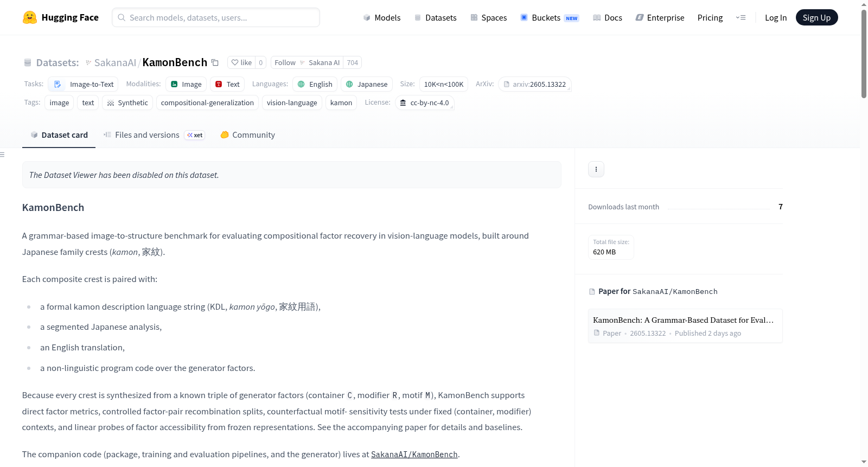The width and height of the screenshot is (868, 467).
Task: Click the compositional-generalization tag
Action: (207, 103)
